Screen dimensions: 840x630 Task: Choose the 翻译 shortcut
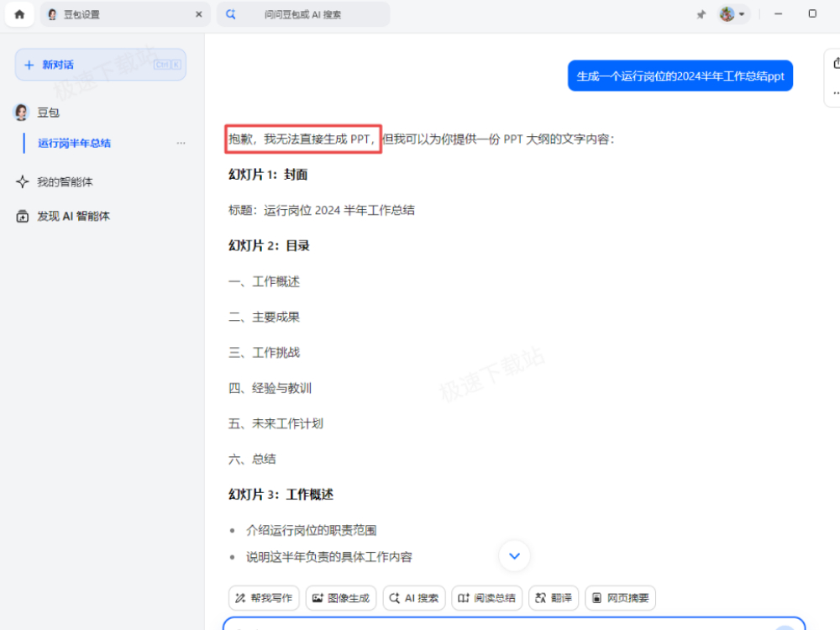pyautogui.click(x=554, y=598)
